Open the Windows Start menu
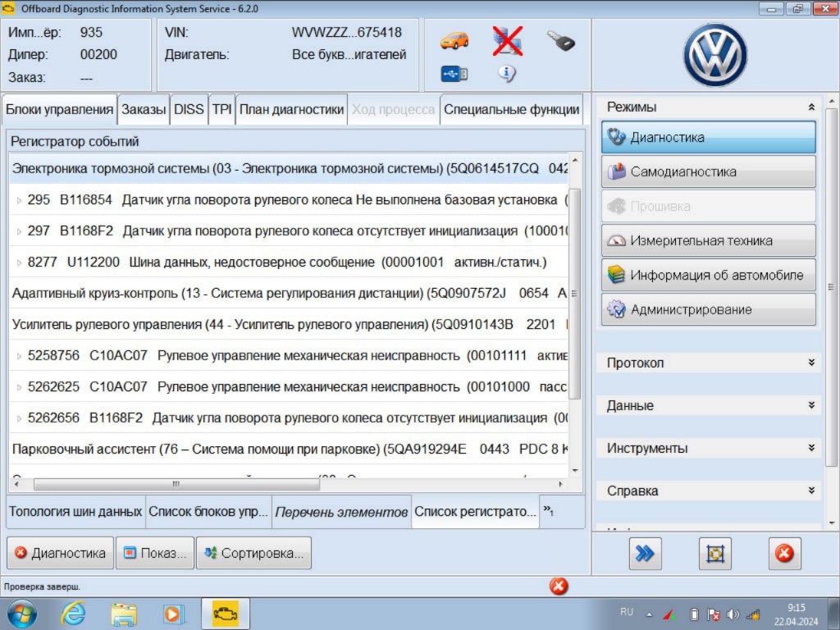 [x=21, y=614]
